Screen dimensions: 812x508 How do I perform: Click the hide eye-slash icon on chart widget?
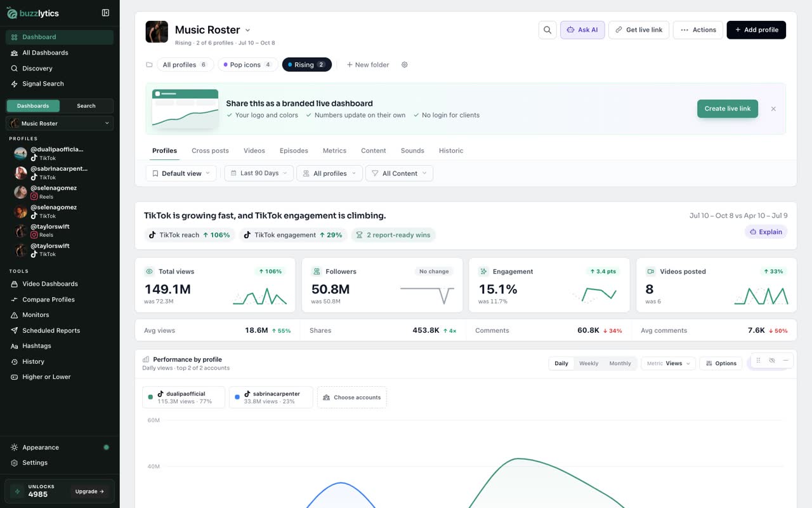click(x=772, y=360)
